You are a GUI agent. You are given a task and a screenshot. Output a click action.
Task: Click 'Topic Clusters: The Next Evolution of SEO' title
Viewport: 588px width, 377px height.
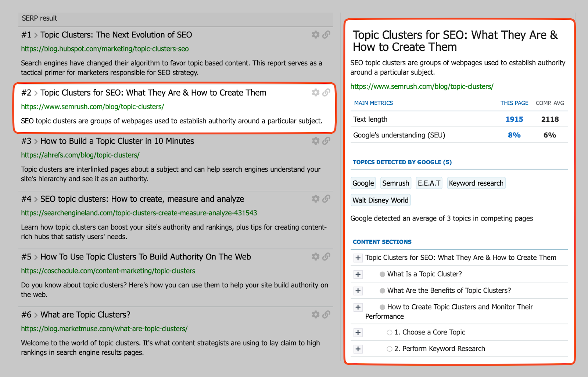pos(116,35)
